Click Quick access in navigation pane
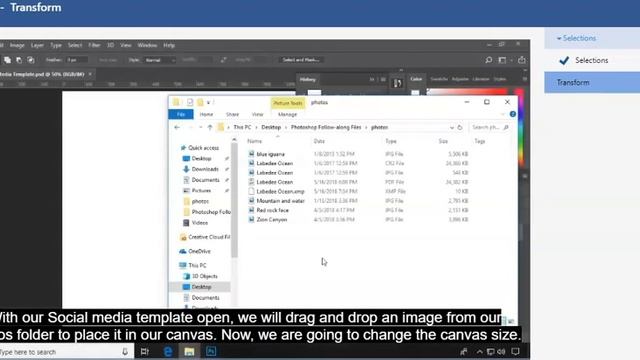Image resolution: width=640 pixels, height=360 pixels. click(203, 148)
